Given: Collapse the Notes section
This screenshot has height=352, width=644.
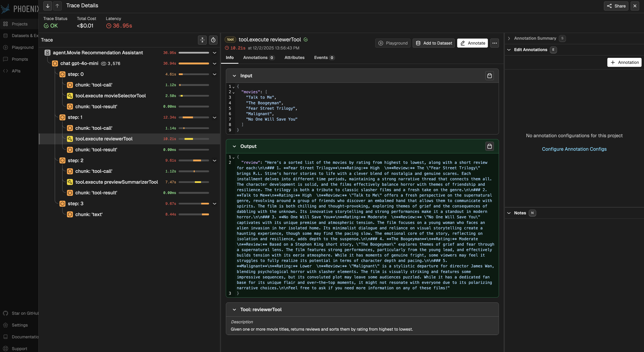Looking at the screenshot, I should [509, 213].
